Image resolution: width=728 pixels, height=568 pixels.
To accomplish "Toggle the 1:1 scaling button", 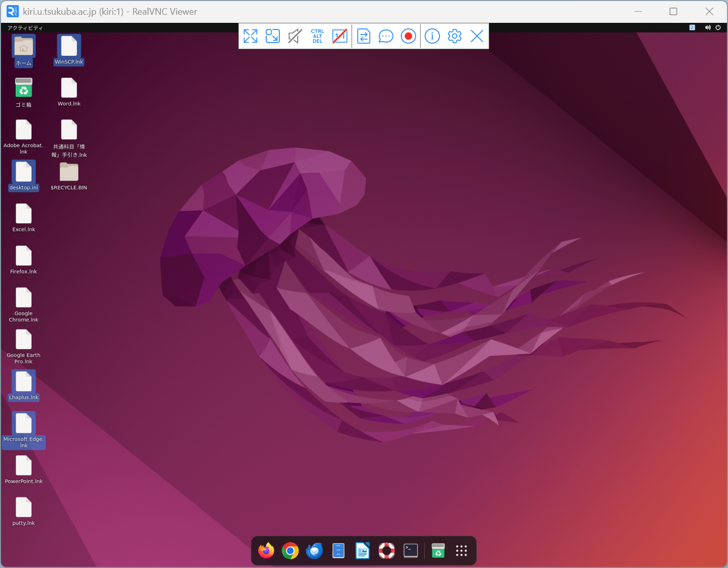I will click(x=340, y=36).
